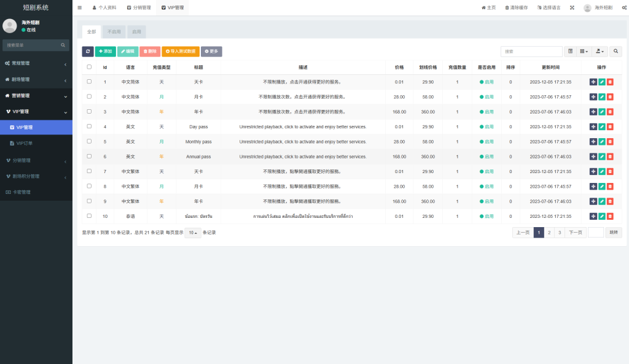The width and height of the screenshot is (629, 364).
Task: Click inside the table search input field
Action: [531, 51]
